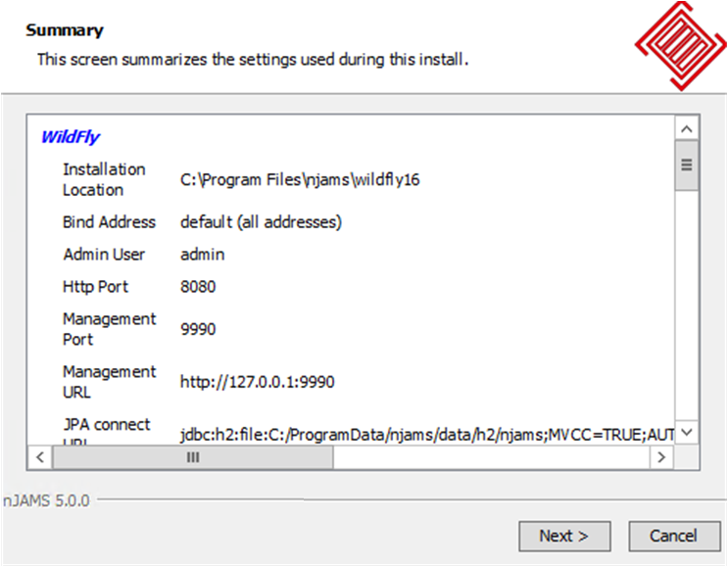Click the admin user value
728x567 pixels.
coord(203,255)
